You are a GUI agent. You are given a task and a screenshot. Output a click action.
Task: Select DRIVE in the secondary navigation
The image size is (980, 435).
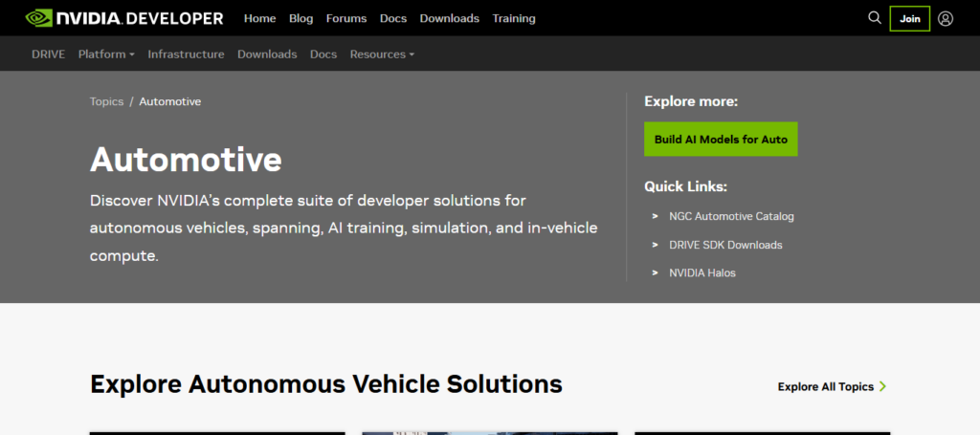pos(48,54)
